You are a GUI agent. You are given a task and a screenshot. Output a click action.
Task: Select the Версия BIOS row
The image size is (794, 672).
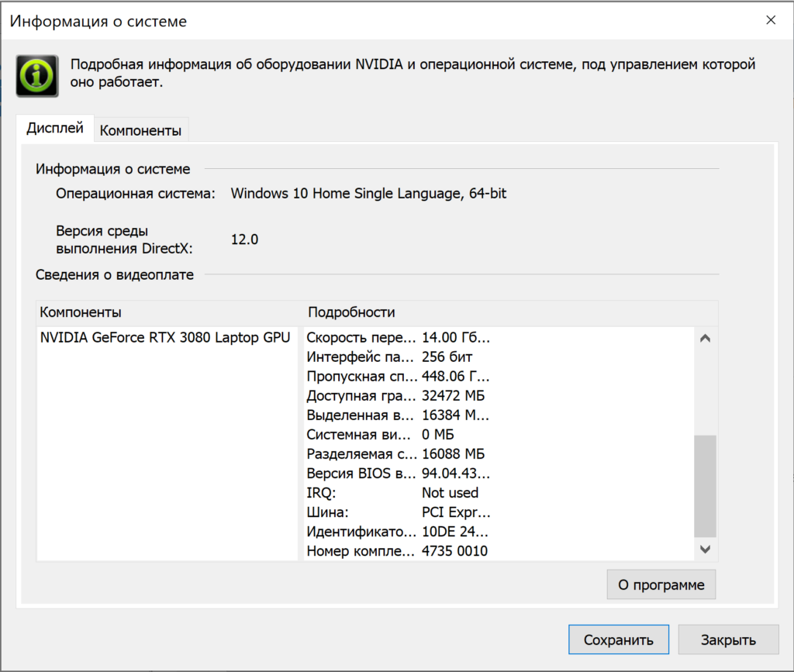(399, 473)
